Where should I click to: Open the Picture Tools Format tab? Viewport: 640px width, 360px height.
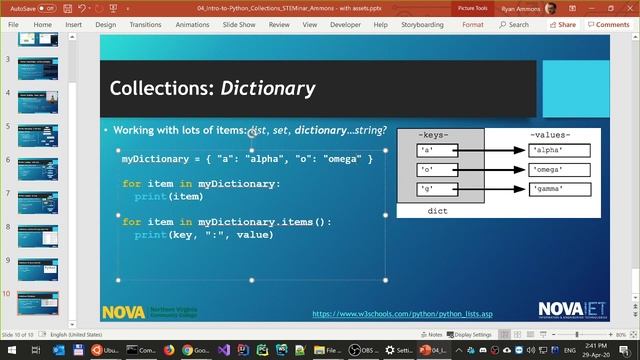point(473,24)
